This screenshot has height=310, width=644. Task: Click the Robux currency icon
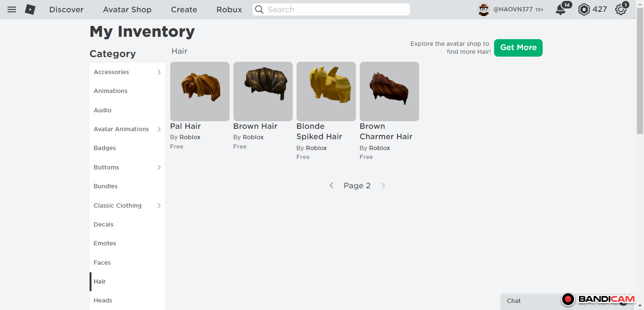point(584,9)
